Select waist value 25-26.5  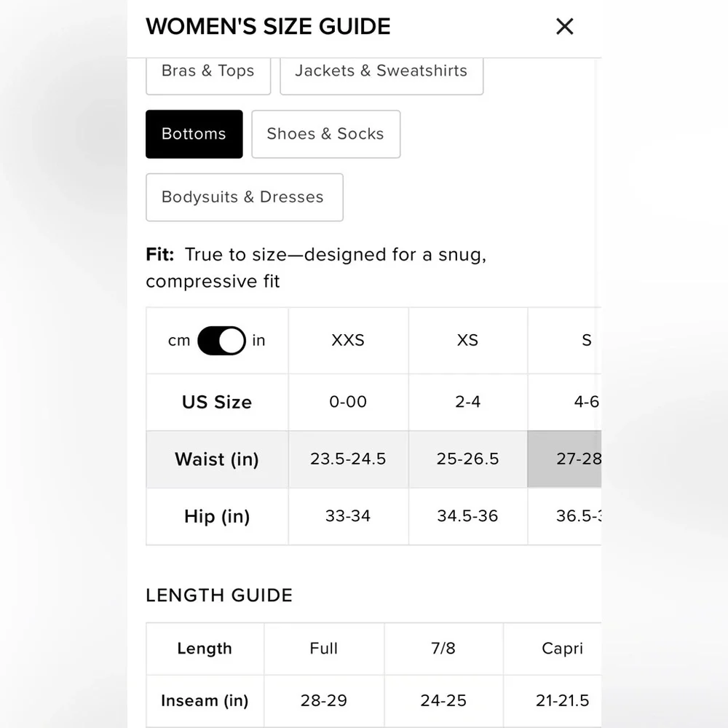(467, 459)
